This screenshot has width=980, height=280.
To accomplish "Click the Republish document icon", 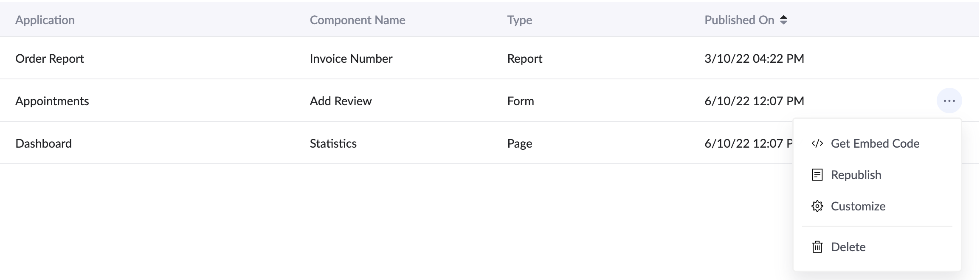I will click(x=817, y=175).
